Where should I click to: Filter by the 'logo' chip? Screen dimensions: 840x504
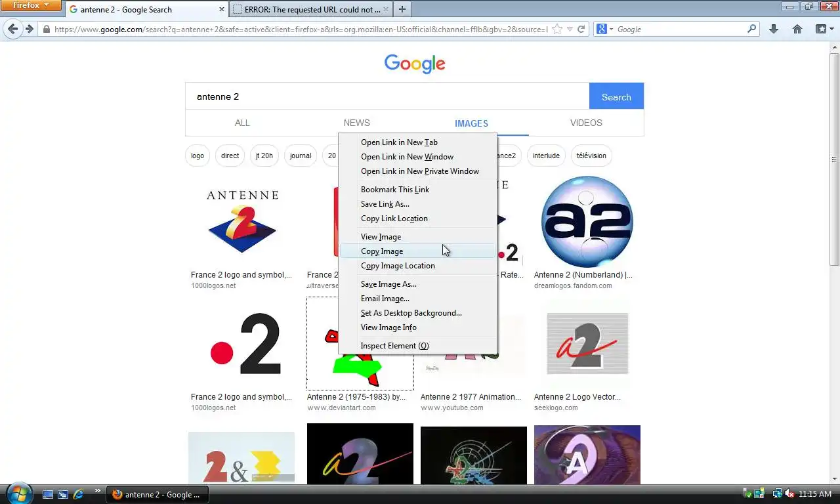coord(198,156)
